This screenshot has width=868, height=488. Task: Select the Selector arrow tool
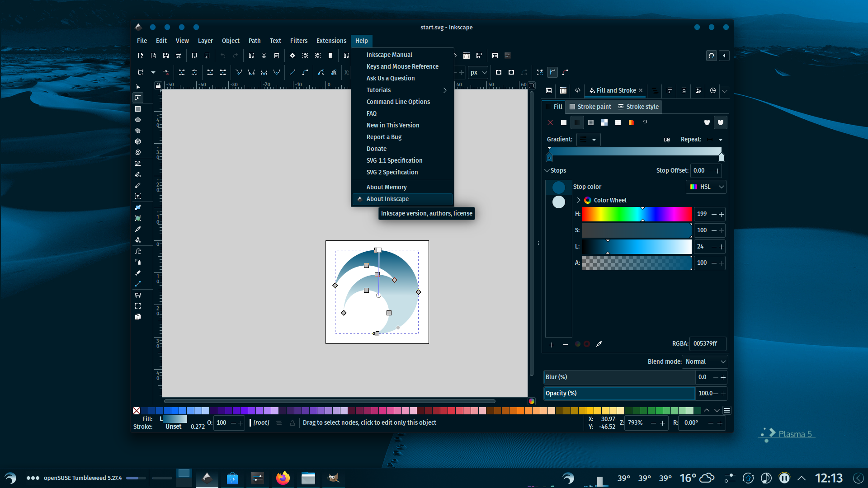(x=138, y=87)
